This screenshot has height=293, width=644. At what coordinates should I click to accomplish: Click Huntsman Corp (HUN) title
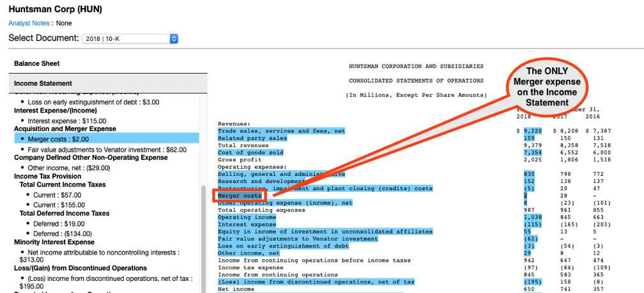[x=56, y=10]
